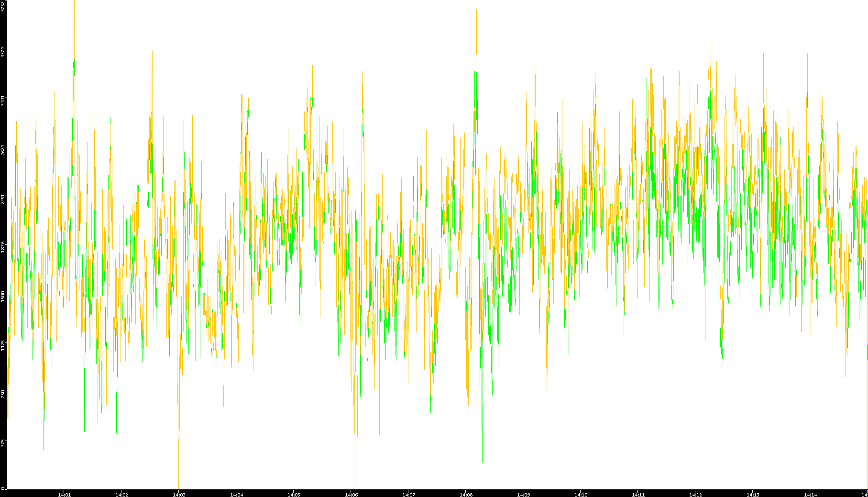This screenshot has width=868, height=497.
Task: Click the 14:06 time axis label
Action: click(x=351, y=495)
